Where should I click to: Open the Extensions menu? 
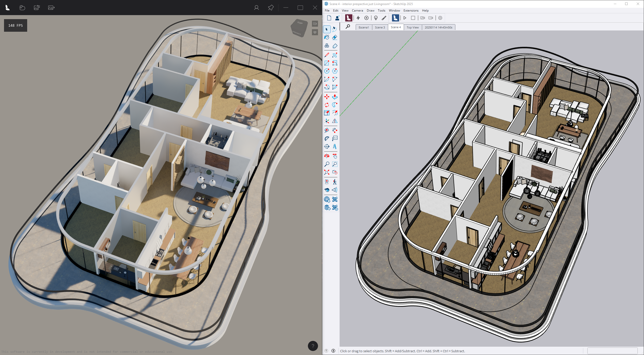(411, 10)
